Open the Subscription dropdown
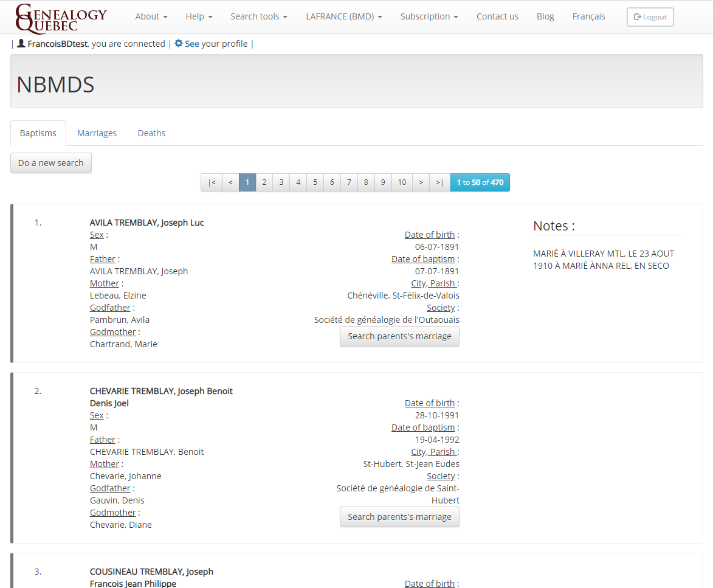Image resolution: width=713 pixels, height=588 pixels. 429,16
